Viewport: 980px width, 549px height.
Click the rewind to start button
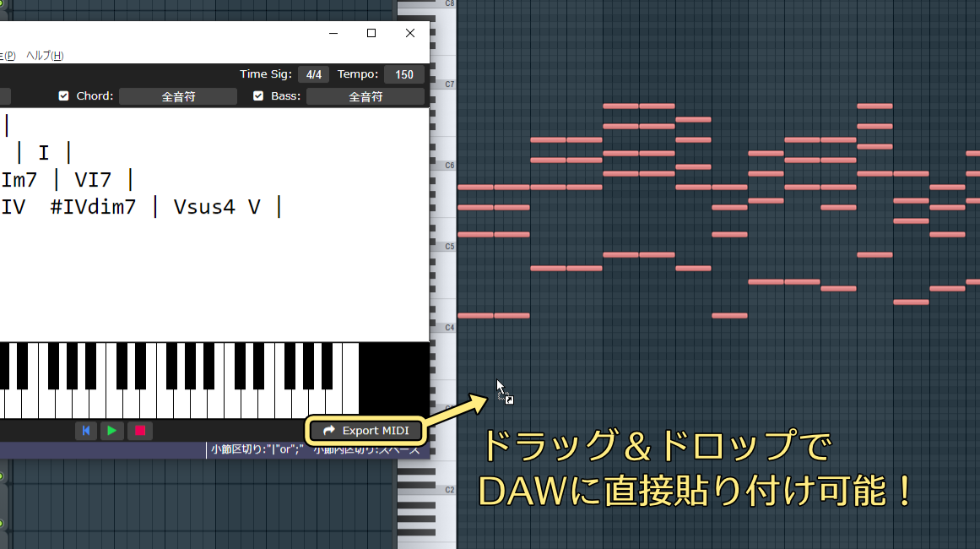86,430
